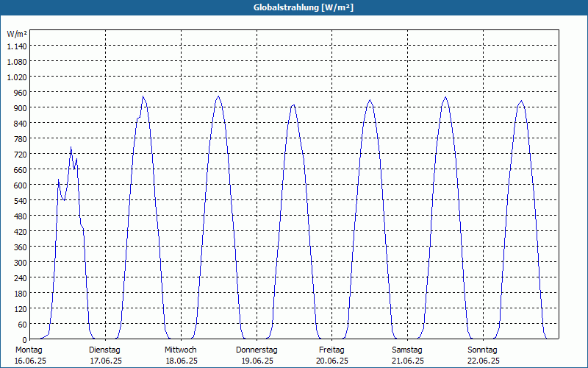Screen dimensions: 588x368
Task: Click the 1.140 y-axis value
Action: pos(17,46)
